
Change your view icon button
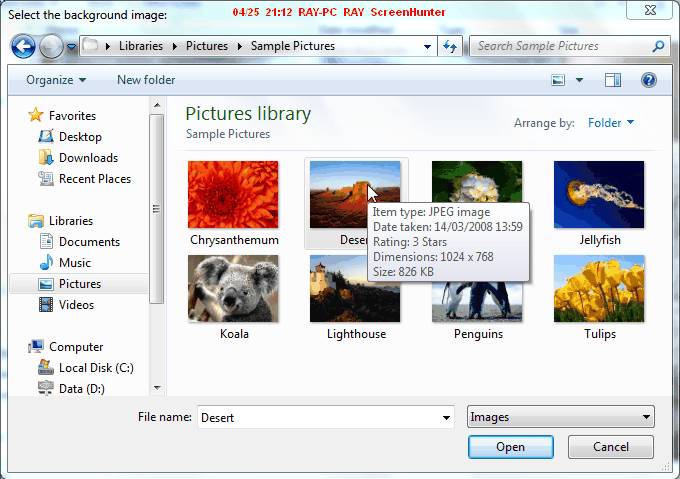coord(558,80)
